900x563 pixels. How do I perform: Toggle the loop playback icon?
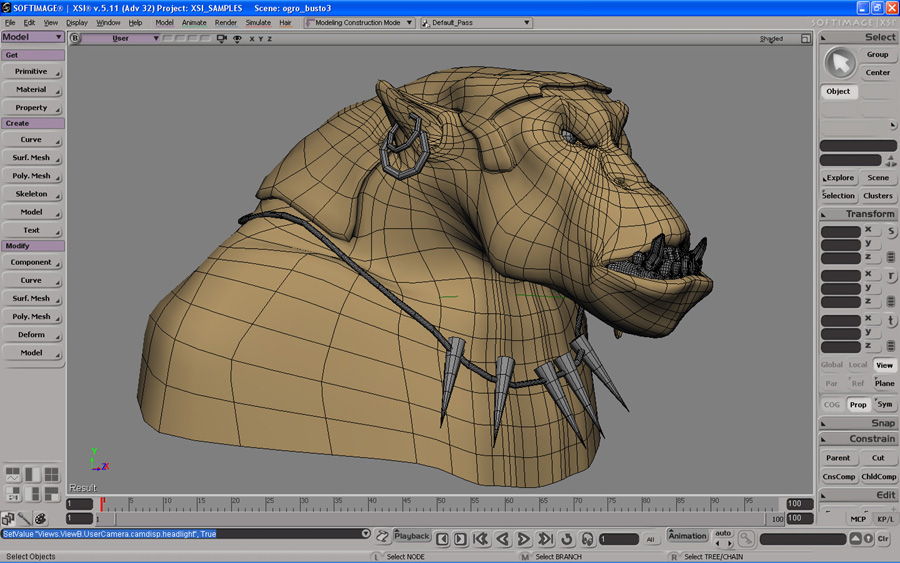pyautogui.click(x=566, y=539)
